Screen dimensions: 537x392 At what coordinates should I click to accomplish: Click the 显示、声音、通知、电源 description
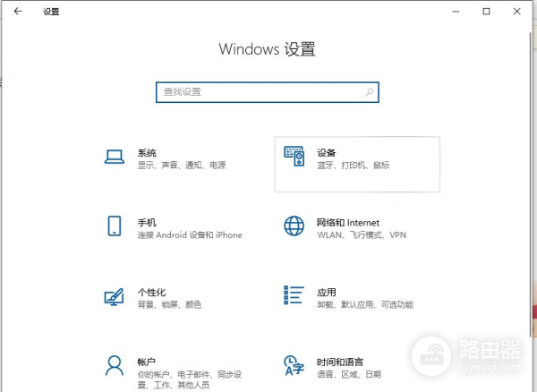[182, 166]
